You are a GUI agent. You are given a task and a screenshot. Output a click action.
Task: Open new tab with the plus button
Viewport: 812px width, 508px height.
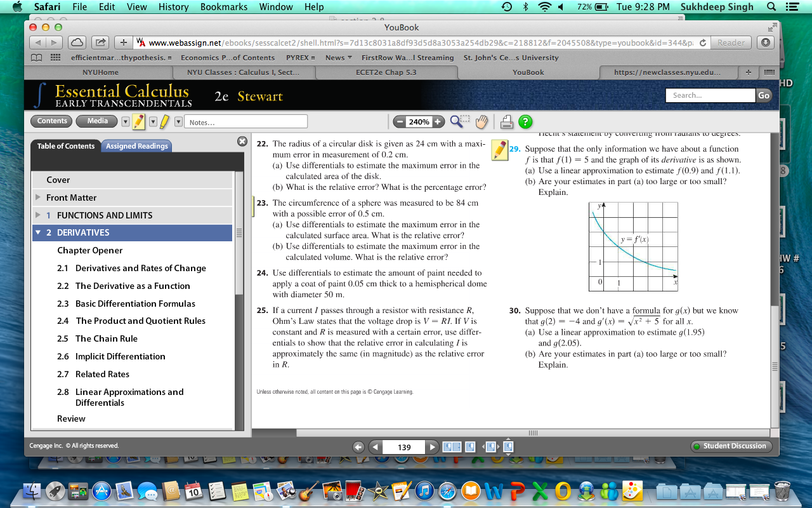coord(749,72)
